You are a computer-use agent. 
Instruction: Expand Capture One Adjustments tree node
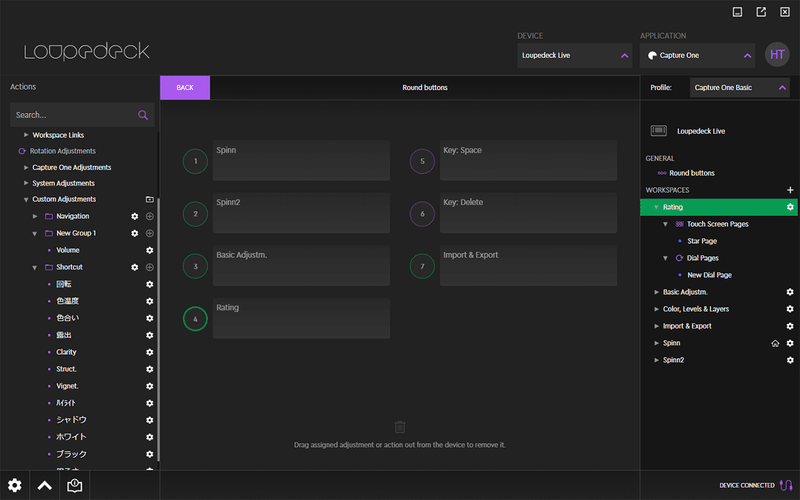26,167
